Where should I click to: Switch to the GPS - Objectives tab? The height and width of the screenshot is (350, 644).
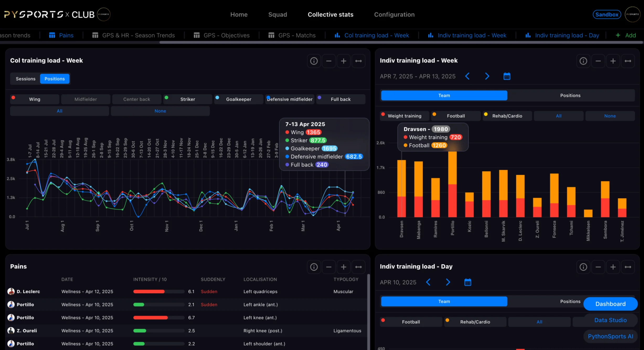[226, 35]
